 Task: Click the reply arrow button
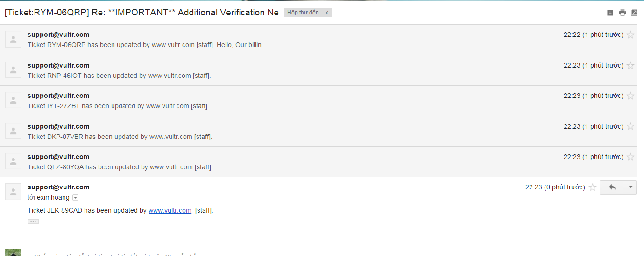coord(612,187)
